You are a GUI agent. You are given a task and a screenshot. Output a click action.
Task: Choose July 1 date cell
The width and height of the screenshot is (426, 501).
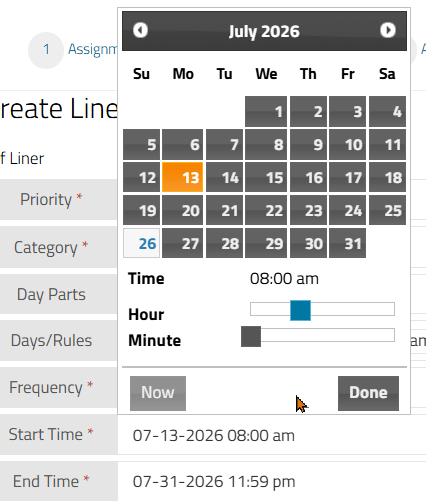click(x=266, y=112)
